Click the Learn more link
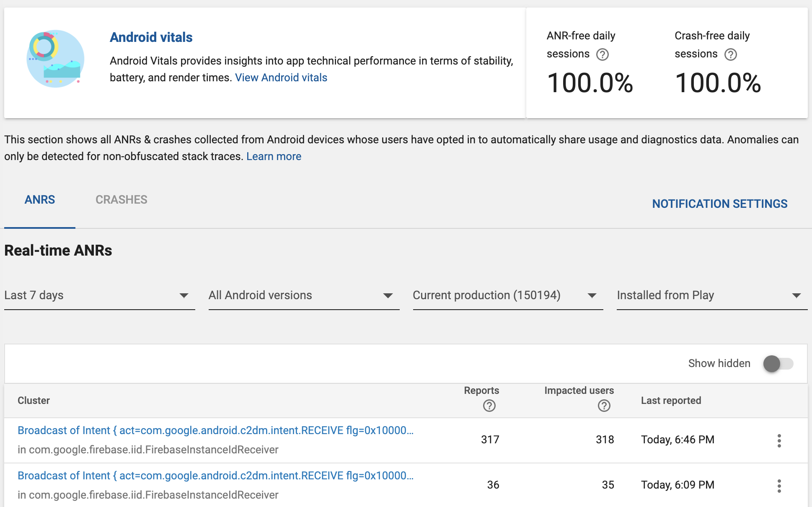Viewport: 812px width, 507px height. tap(274, 156)
